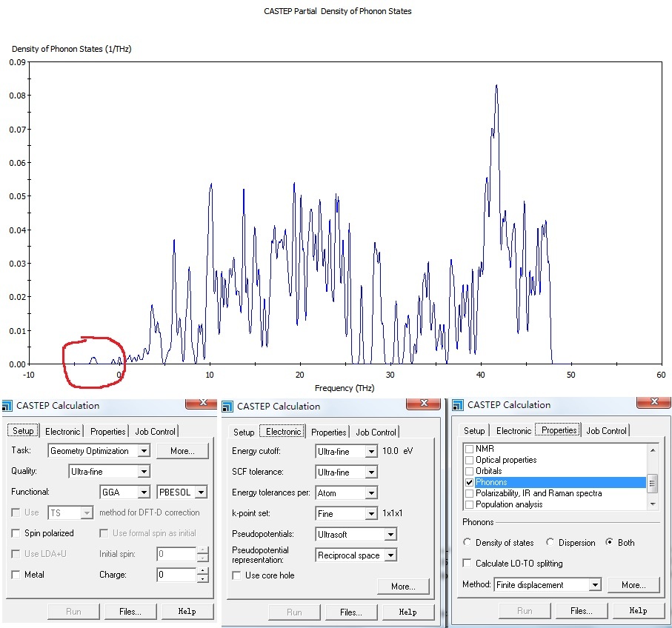Open the Quality dropdown set to Ultra-fine
The width and height of the screenshot is (672, 628).
pyautogui.click(x=144, y=472)
